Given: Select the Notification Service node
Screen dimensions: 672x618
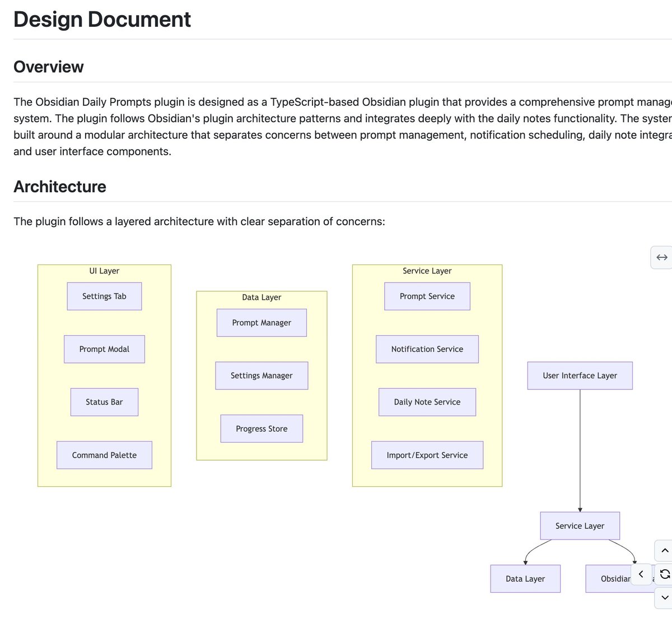Looking at the screenshot, I should 427,349.
